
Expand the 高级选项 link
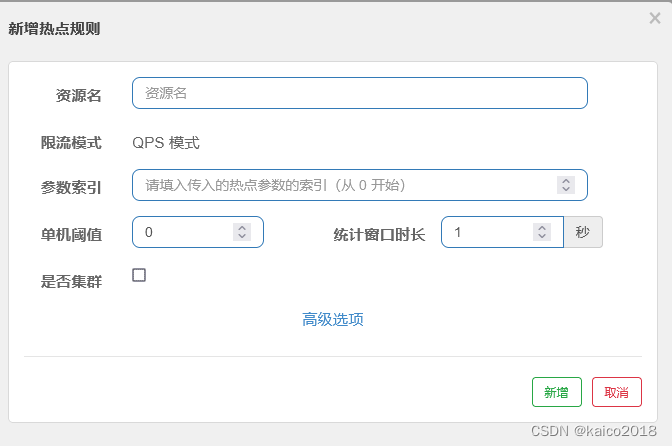pyautogui.click(x=333, y=320)
